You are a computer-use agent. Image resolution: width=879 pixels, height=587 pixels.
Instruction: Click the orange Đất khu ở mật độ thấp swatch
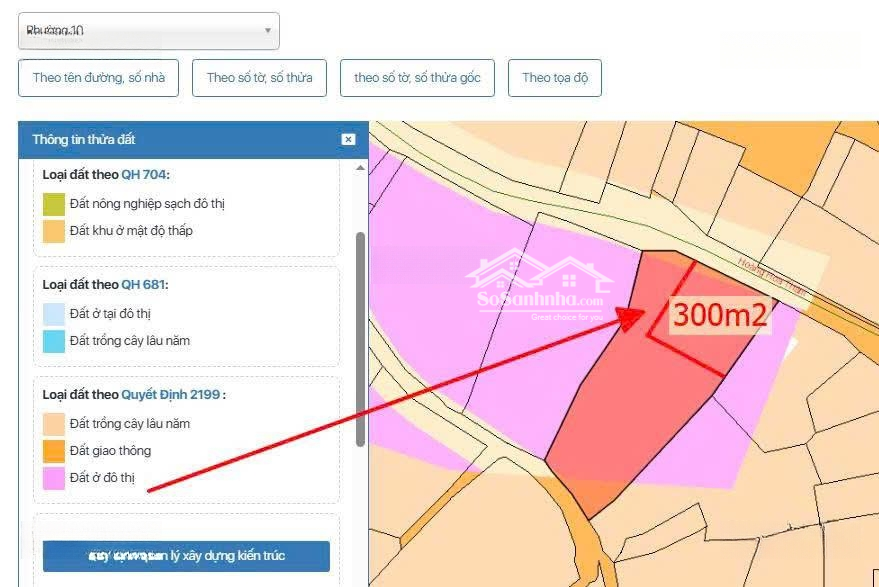[x=54, y=231]
